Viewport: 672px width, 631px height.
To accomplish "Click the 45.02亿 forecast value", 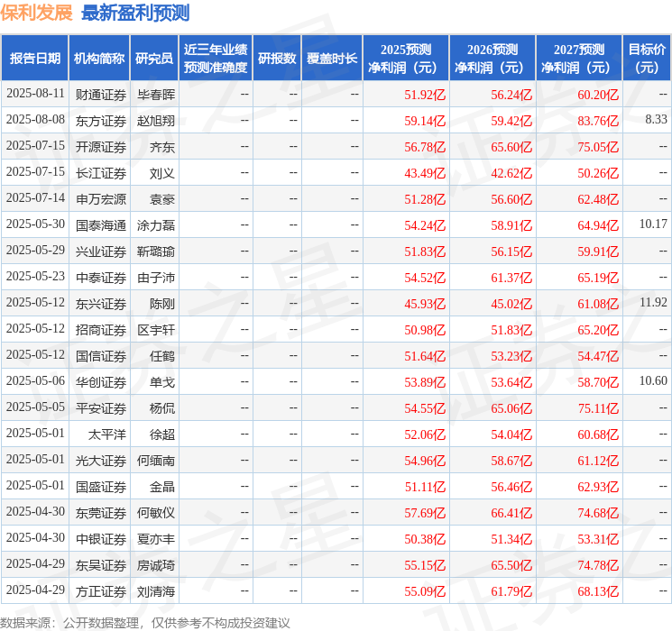I will click(x=511, y=304).
